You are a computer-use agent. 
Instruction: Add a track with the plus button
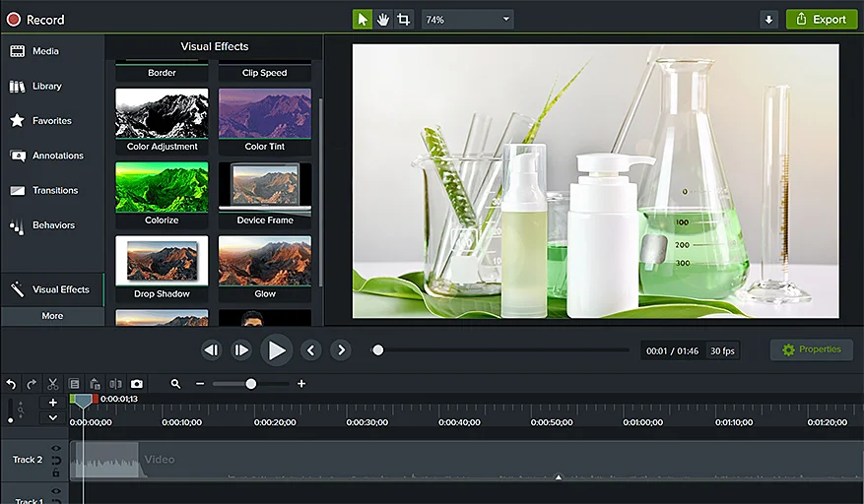(x=53, y=403)
